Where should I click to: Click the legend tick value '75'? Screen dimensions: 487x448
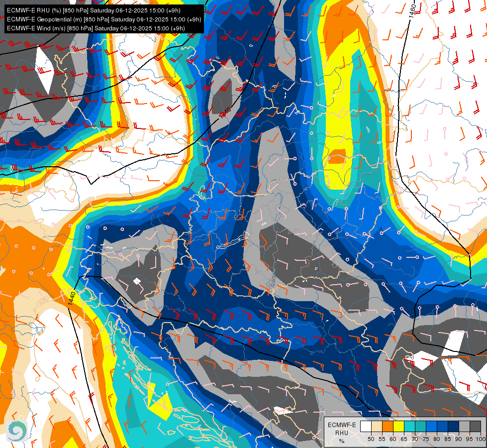pyautogui.click(x=426, y=439)
